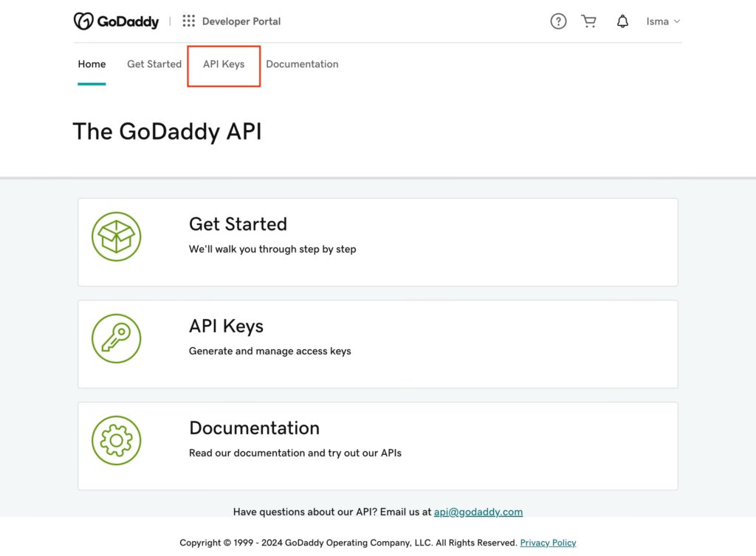Viewport: 756px width, 556px height.
Task: Open the Privacy Policy link
Action: point(548,543)
